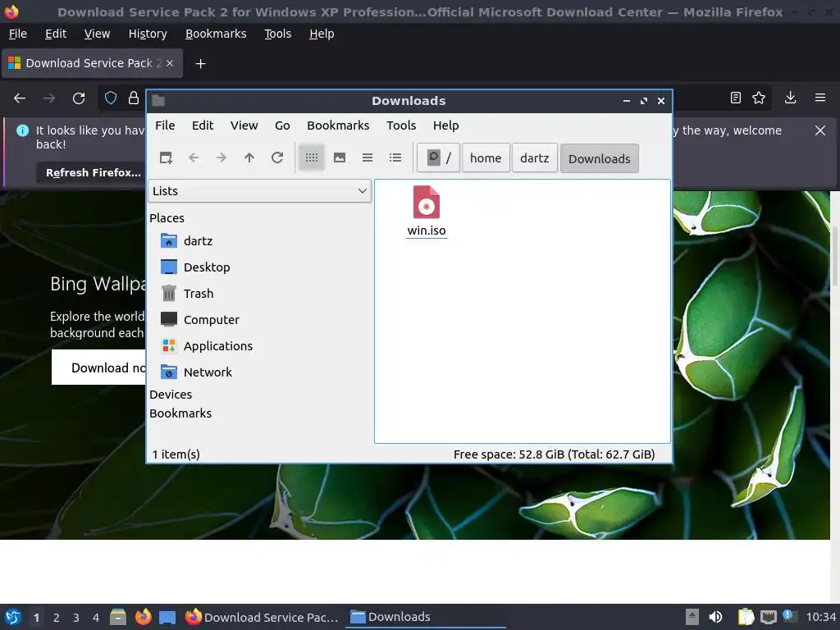The image size is (840, 630).
Task: Click Downloads path bar button
Action: tap(599, 158)
